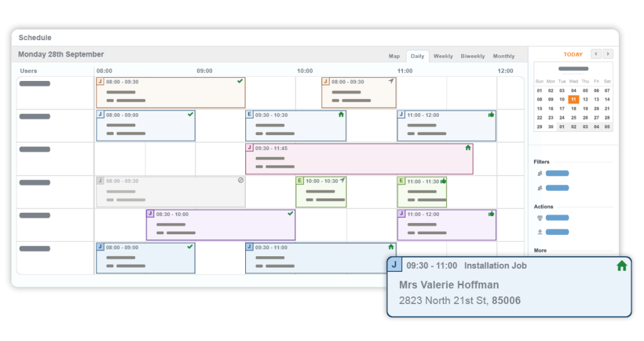This screenshot has height=341, width=644.
Task: Click the thumbs-up icon on the purple 11:00 - 12:00 job
Action: pos(491,214)
